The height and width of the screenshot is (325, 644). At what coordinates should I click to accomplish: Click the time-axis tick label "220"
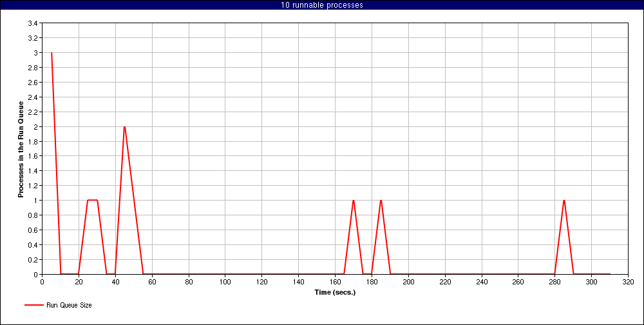click(x=445, y=282)
